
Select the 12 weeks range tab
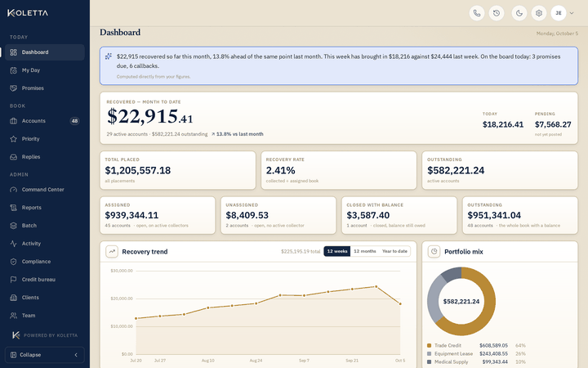click(337, 251)
